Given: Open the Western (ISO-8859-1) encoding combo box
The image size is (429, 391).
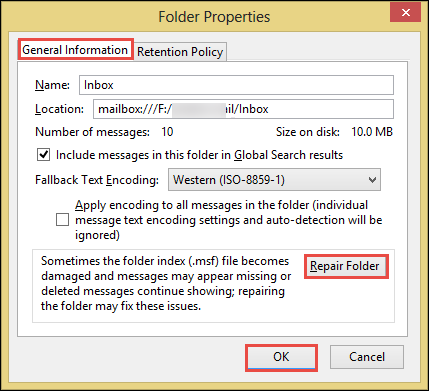Looking at the screenshot, I should coord(274,180).
